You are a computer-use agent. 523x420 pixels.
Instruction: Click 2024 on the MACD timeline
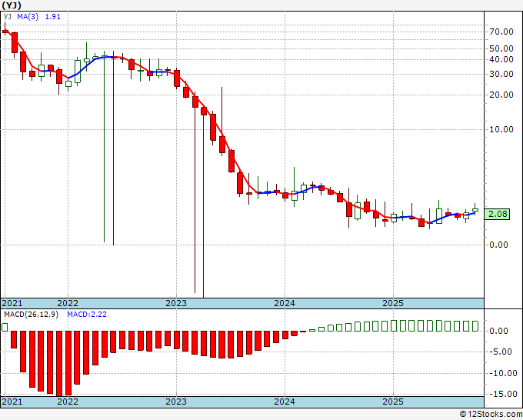285,402
